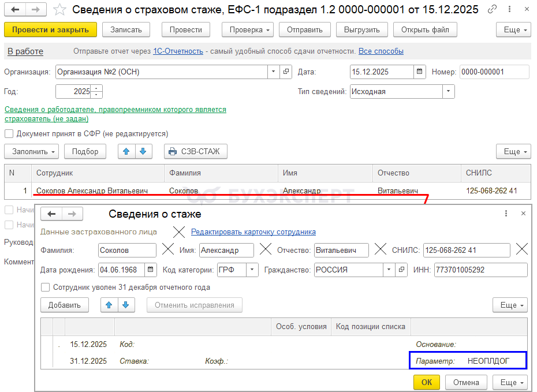Screen dimensions: 537x392
Task: Click Провести button
Action: tap(185, 30)
